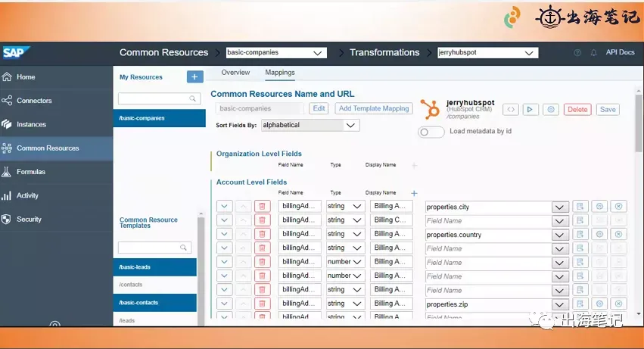Open transformation settings gear beside Delete

click(x=551, y=109)
